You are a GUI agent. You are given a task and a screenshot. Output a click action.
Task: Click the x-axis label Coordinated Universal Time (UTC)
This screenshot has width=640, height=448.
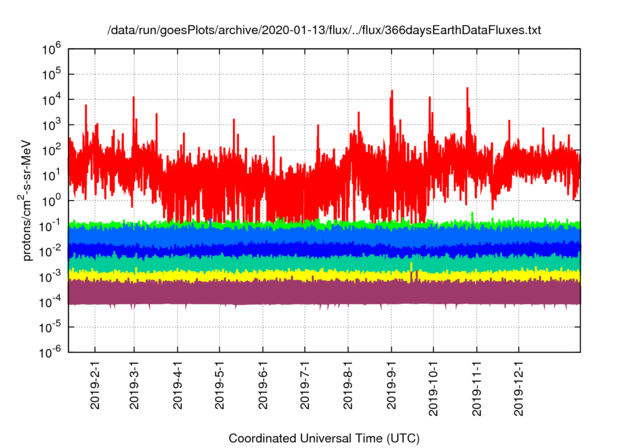[324, 439]
